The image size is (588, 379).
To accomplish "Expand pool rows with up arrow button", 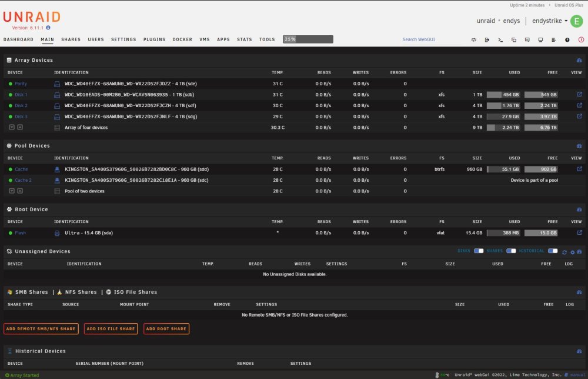I will (20, 191).
